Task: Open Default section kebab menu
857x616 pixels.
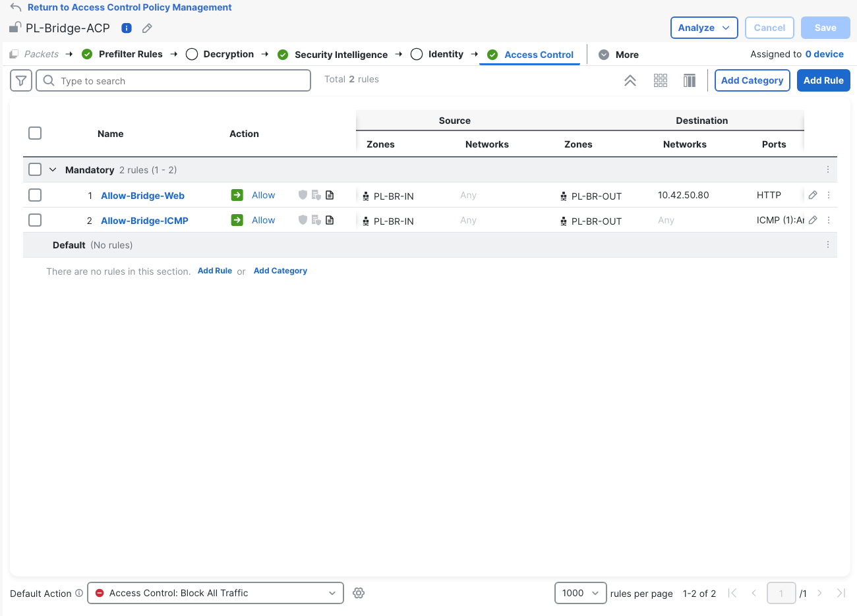Action: (x=828, y=244)
